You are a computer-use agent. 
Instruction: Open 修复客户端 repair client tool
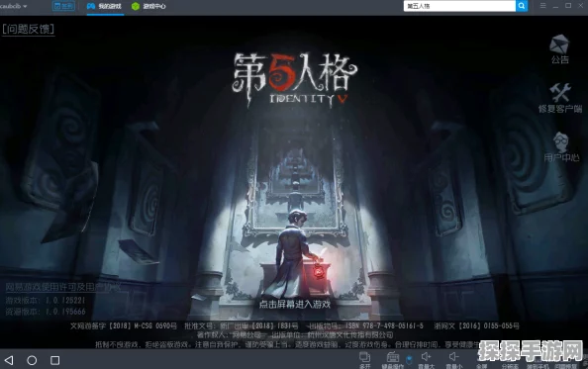point(560,98)
